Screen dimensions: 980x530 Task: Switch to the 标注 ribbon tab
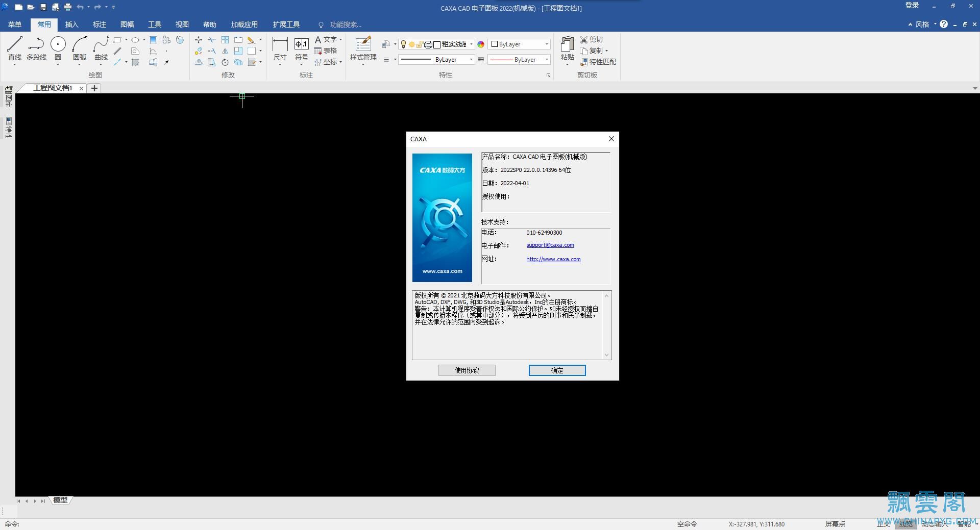pos(99,24)
